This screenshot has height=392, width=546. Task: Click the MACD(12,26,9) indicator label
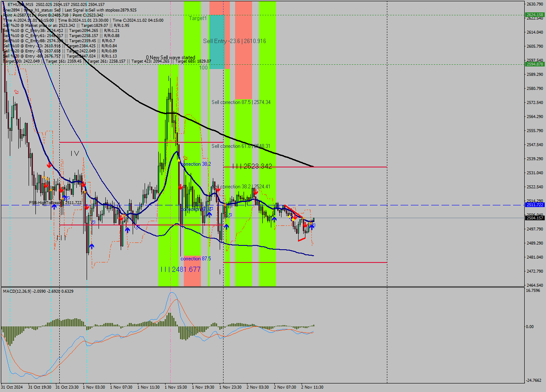pos(38,291)
